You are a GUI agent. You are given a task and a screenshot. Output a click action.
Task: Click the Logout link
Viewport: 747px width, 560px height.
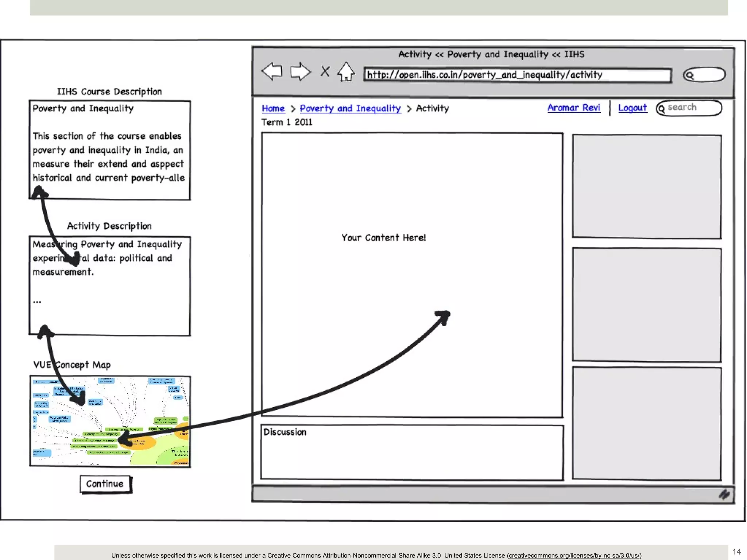tap(632, 108)
